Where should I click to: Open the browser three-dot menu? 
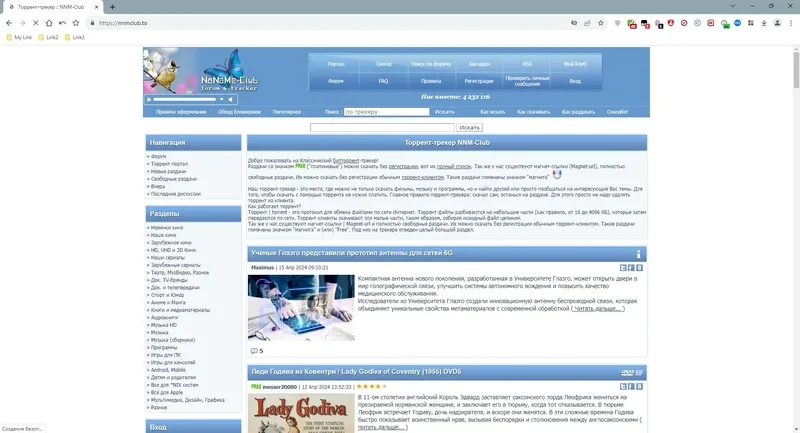click(791, 23)
